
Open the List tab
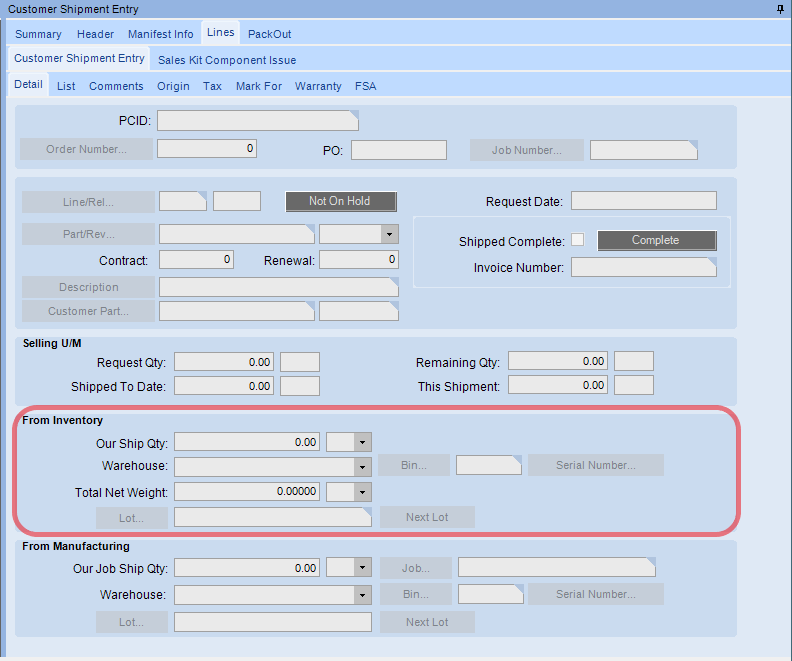tap(66, 86)
